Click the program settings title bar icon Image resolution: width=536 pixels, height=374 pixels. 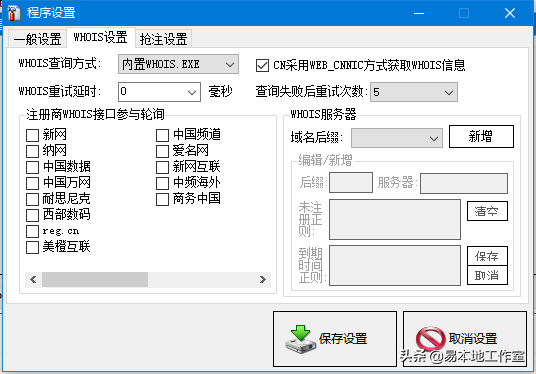point(14,13)
